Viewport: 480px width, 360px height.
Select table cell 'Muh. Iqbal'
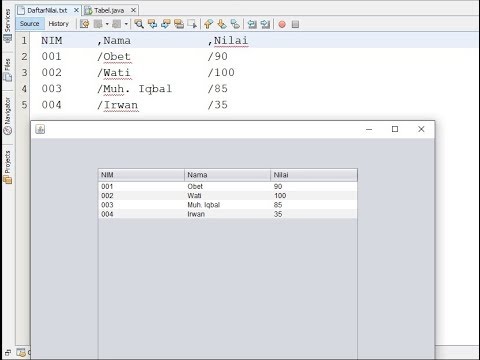(227, 205)
